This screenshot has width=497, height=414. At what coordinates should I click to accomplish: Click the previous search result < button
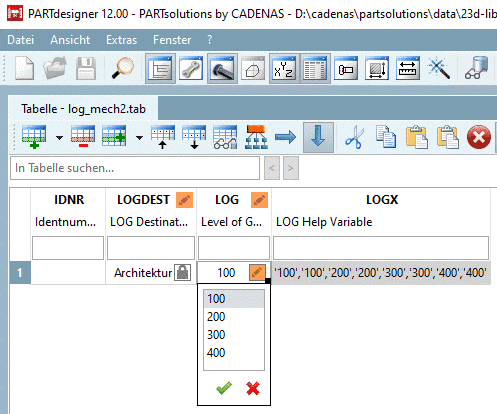pyautogui.click(x=272, y=168)
